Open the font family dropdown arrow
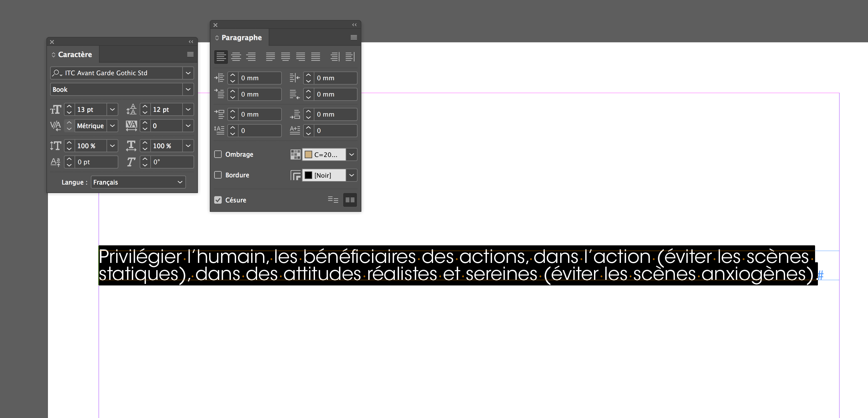Image resolution: width=868 pixels, height=418 pixels. (x=188, y=73)
